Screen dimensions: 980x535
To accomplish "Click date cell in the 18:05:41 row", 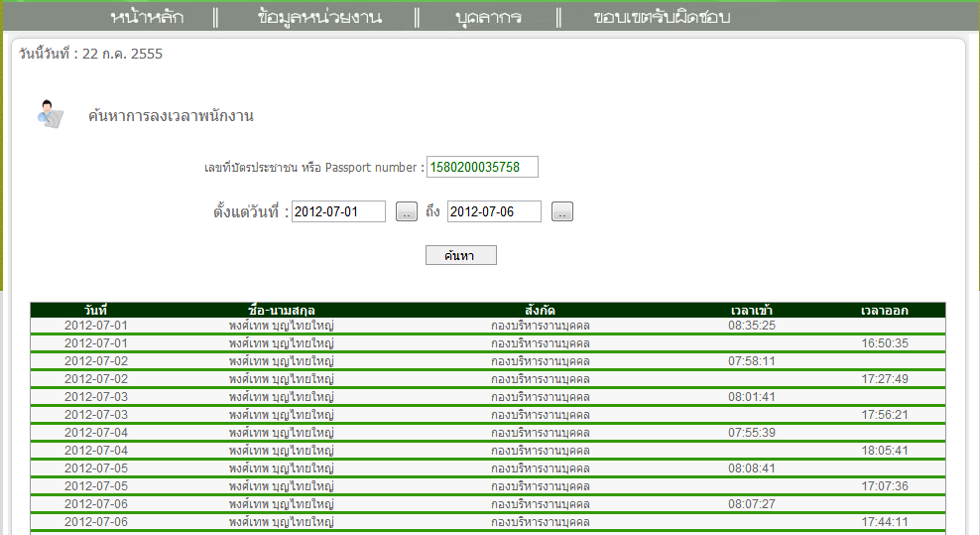I will [95, 450].
